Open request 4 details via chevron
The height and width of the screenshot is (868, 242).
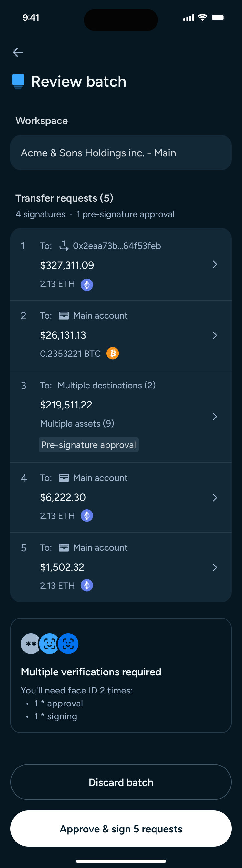pos(215,498)
